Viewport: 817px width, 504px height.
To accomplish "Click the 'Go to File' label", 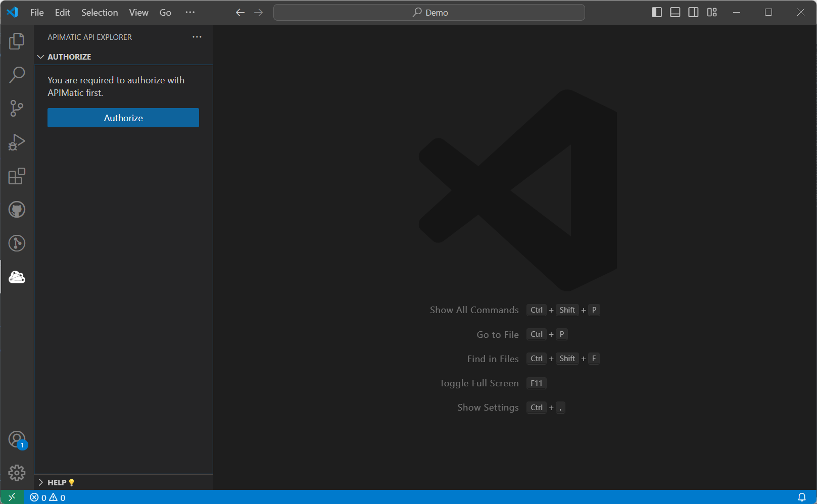I will click(x=498, y=334).
